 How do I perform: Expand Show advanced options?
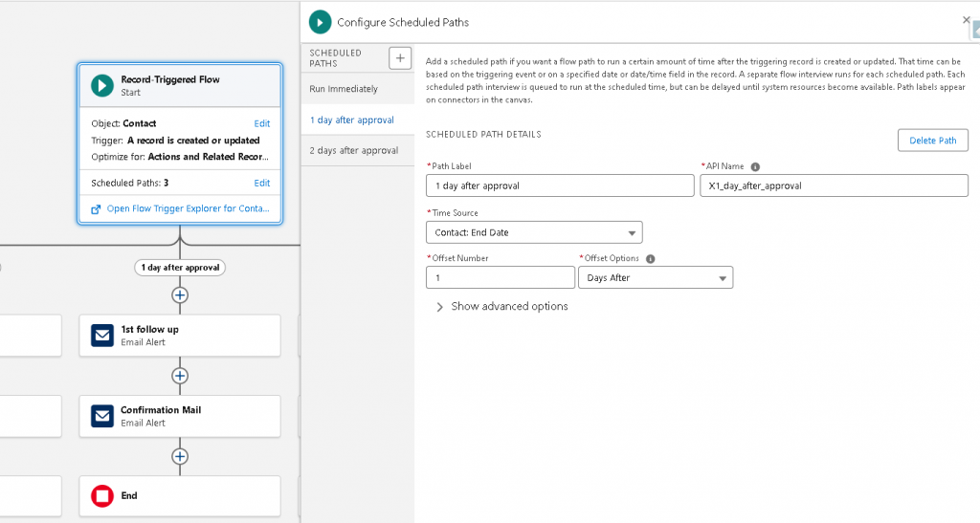point(501,307)
